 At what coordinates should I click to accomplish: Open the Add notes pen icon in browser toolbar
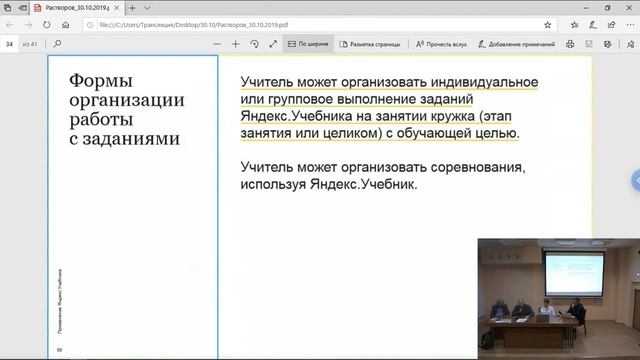coord(593,25)
